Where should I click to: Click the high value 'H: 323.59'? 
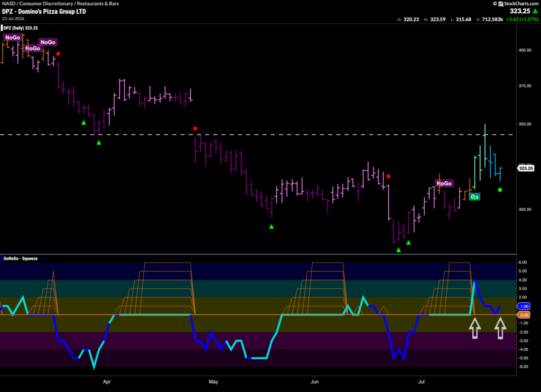pyautogui.click(x=435, y=20)
